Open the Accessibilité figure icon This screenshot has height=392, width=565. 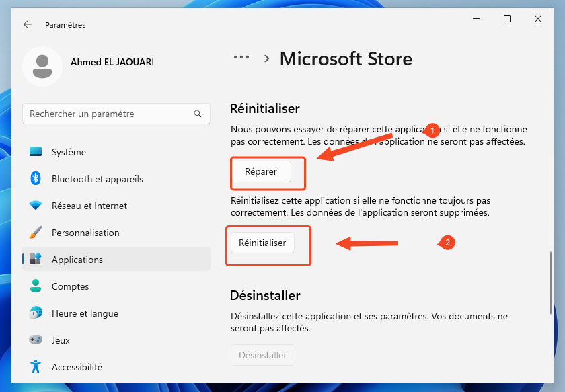coord(36,367)
